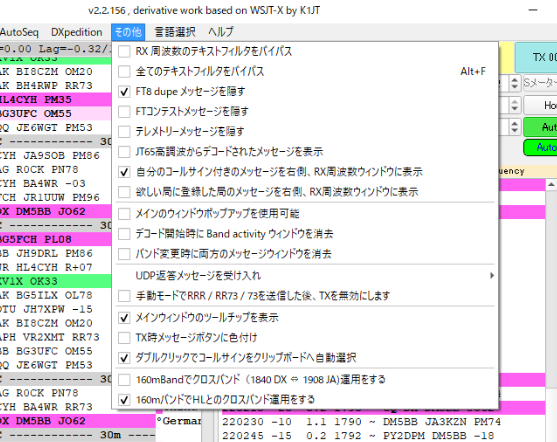This screenshot has height=442, width=557.
Task: Select the VR2XMT RR73 message row
Action: tap(55, 337)
